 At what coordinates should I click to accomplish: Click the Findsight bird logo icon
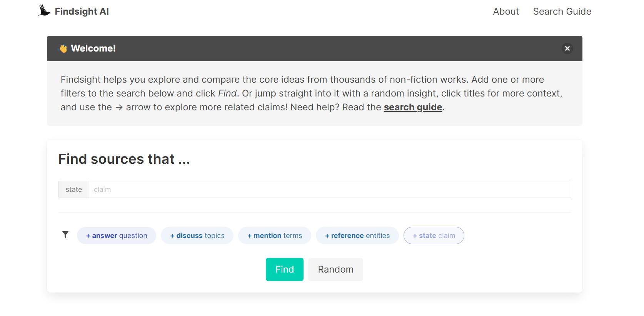click(x=45, y=10)
